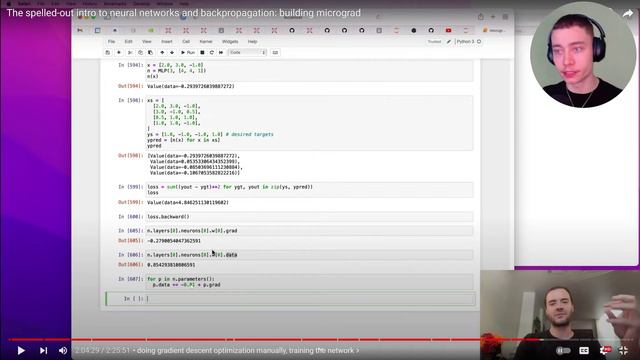
Task: Click the w[0].grad code cell
Action: pos(309,231)
